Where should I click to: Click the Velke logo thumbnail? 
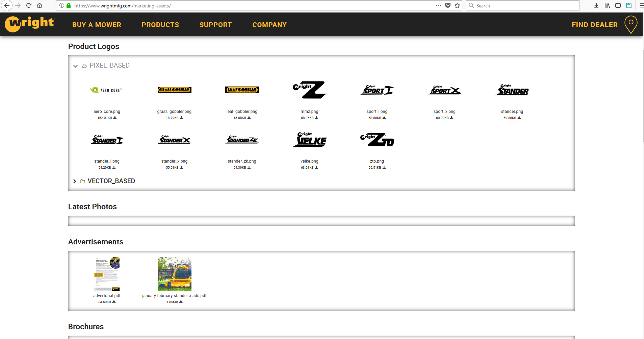point(309,140)
